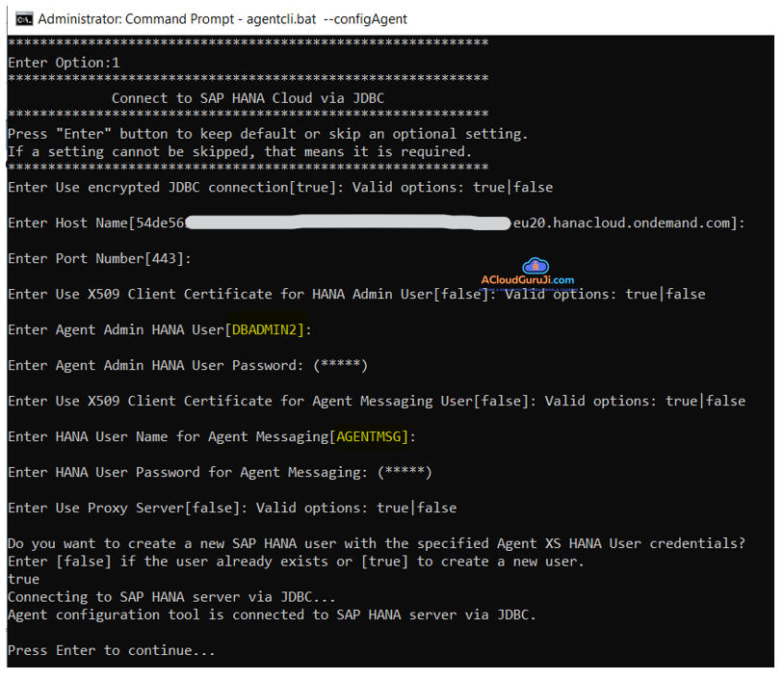Click the "Press Enter to continue..." prompt

point(111,650)
